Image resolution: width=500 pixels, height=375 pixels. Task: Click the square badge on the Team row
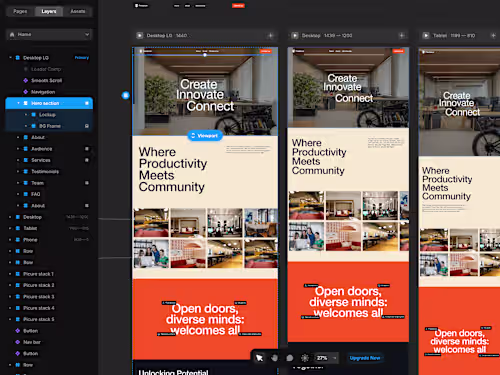87,183
